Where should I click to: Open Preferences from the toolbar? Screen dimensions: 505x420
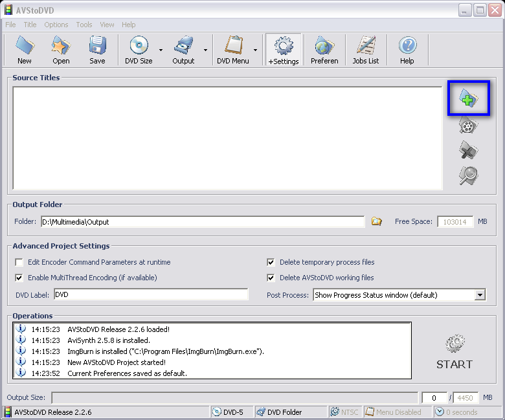click(324, 50)
